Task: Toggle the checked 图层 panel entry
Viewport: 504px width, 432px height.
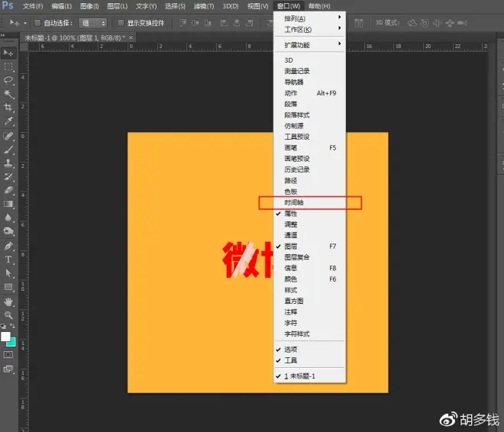Action: [310, 247]
